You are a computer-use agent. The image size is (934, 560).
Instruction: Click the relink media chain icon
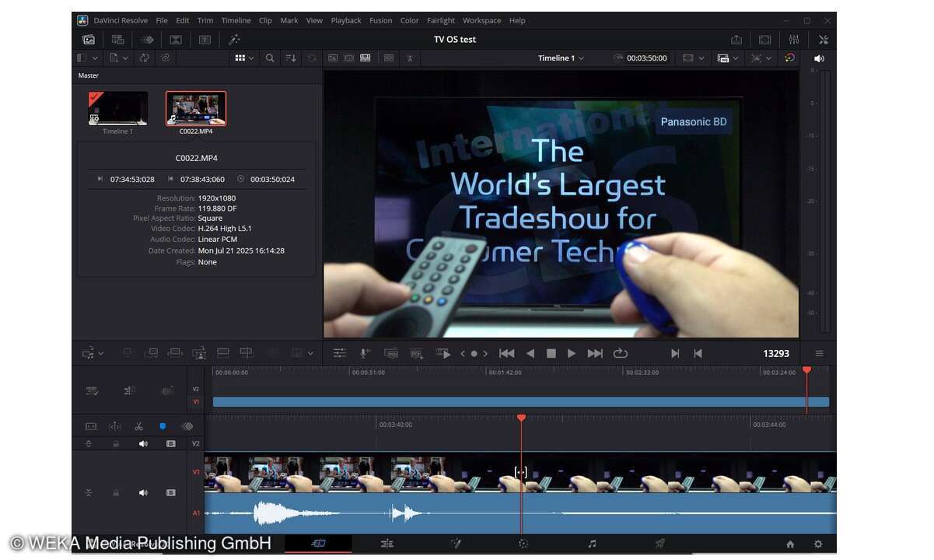tap(165, 58)
